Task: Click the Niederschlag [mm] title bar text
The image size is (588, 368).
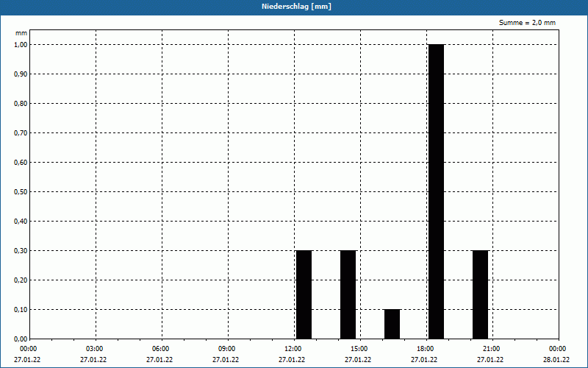Action: [x=296, y=7]
